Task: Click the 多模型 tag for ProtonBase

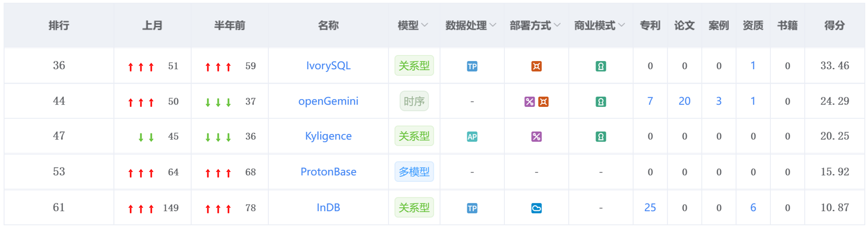Action: point(414,172)
